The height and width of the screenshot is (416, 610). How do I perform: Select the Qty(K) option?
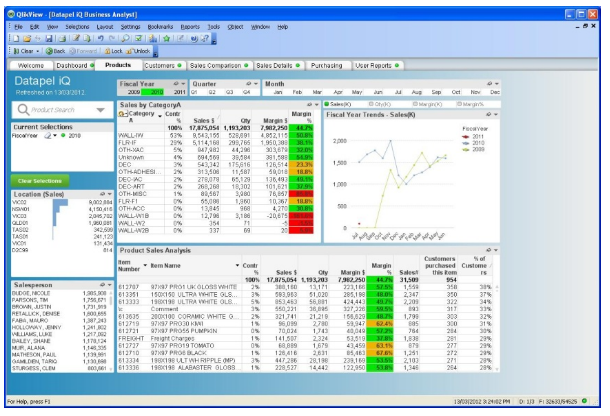point(380,104)
